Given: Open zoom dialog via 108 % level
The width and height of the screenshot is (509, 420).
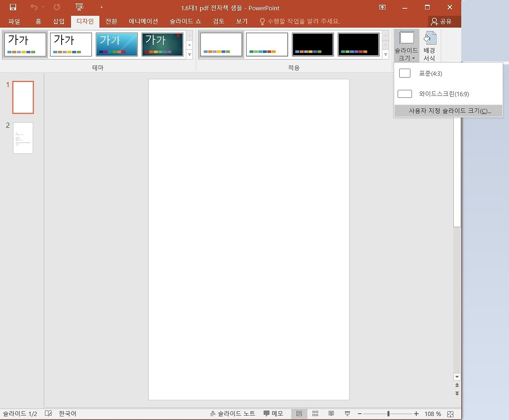Looking at the screenshot, I should click(433, 414).
